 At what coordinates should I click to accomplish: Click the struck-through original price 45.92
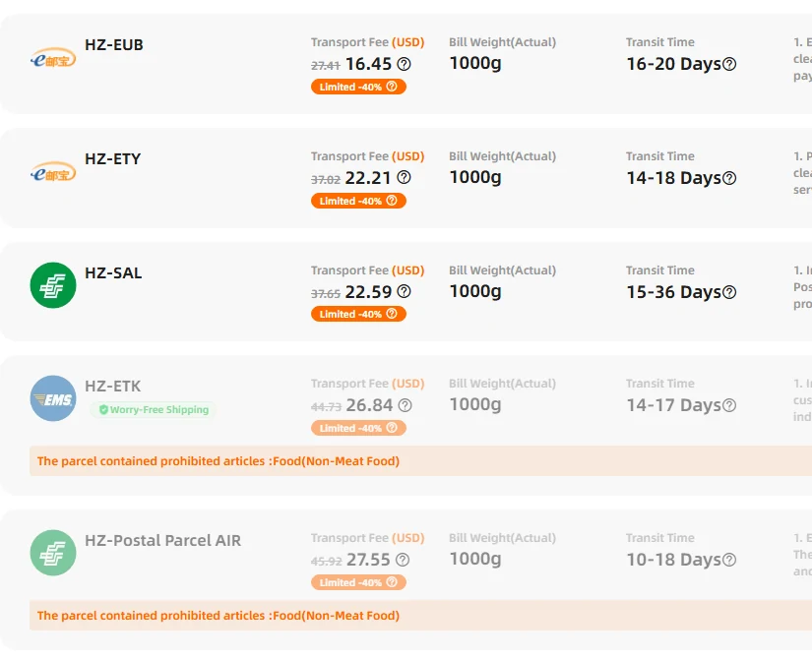(x=327, y=562)
